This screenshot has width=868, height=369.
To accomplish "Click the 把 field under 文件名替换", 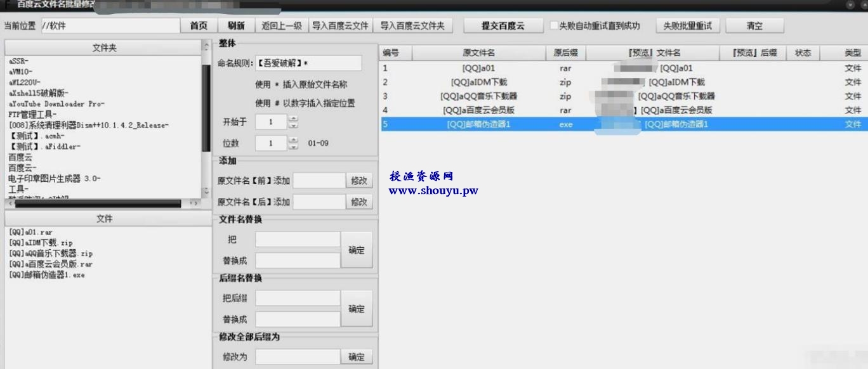I will pos(298,240).
